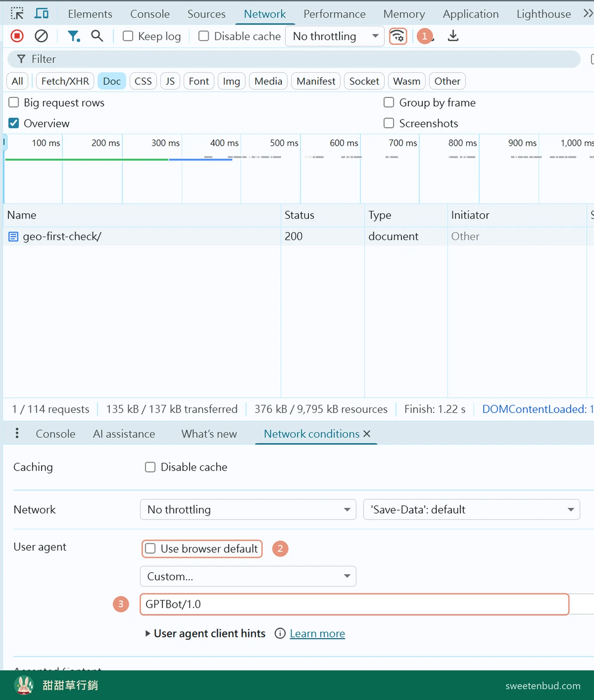The height and width of the screenshot is (700, 594).
Task: Open the Learn more link
Action: [317, 633]
